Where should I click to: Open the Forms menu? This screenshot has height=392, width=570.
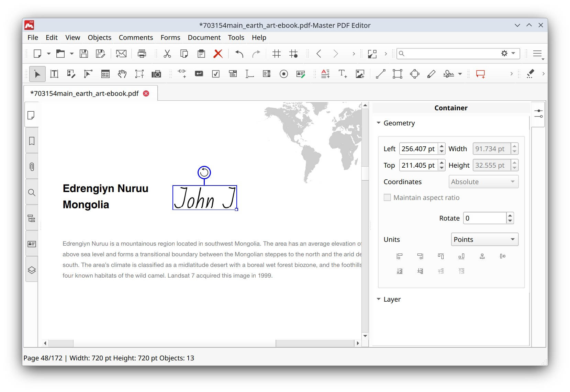click(x=170, y=37)
